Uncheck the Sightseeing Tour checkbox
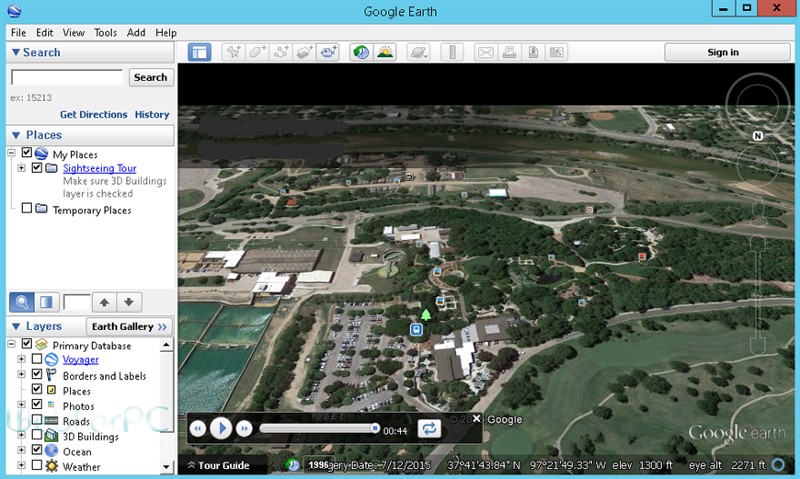Image resolution: width=800 pixels, height=479 pixels. tap(37, 169)
